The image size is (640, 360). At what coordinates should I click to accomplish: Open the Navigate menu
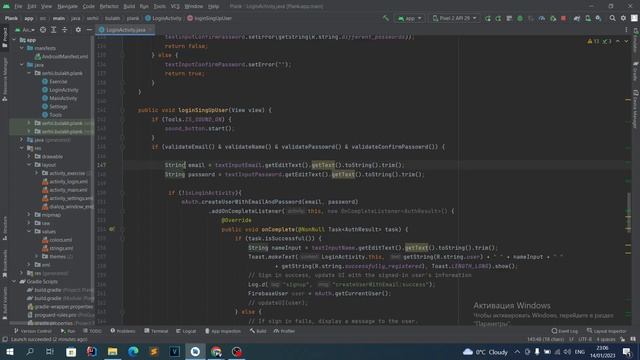pyautogui.click(x=67, y=7)
